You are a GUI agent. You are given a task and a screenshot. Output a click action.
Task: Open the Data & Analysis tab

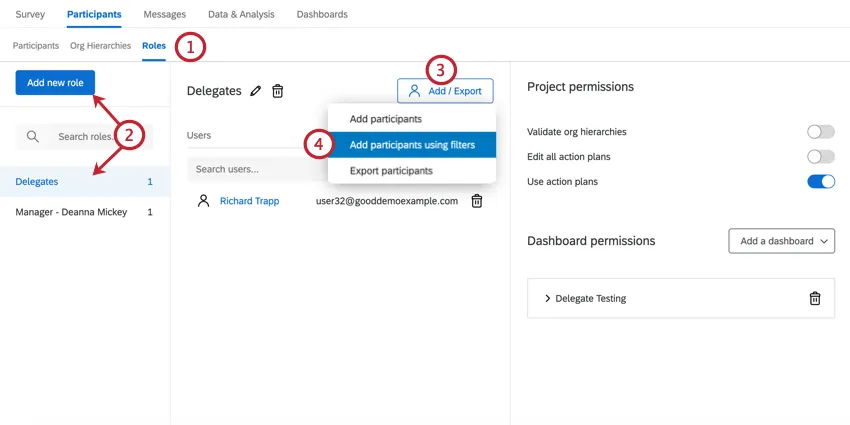tap(241, 15)
